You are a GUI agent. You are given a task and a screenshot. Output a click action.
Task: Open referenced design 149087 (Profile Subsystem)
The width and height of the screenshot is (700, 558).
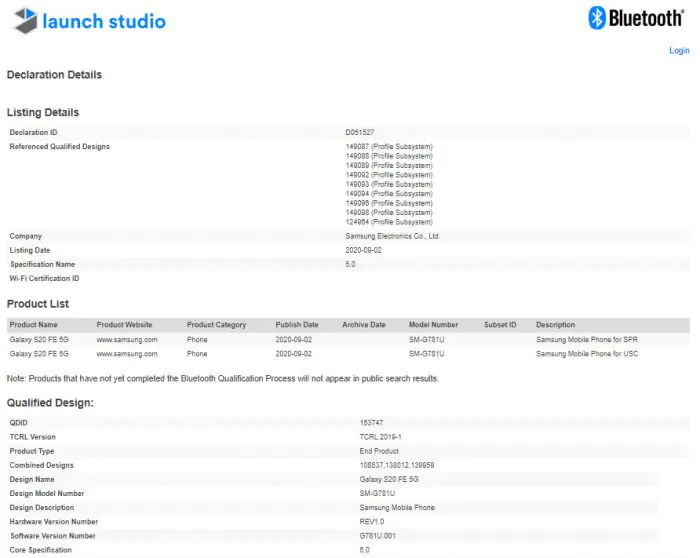click(x=389, y=146)
